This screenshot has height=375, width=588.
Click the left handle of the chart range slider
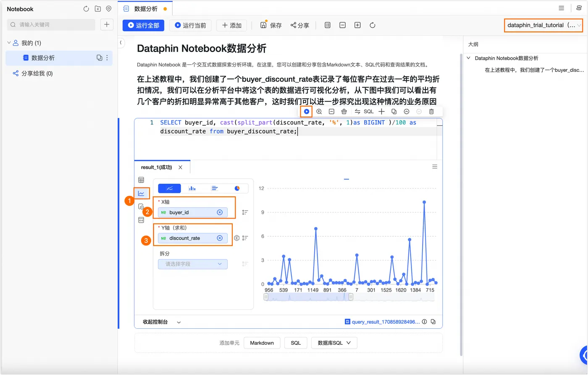point(266,297)
